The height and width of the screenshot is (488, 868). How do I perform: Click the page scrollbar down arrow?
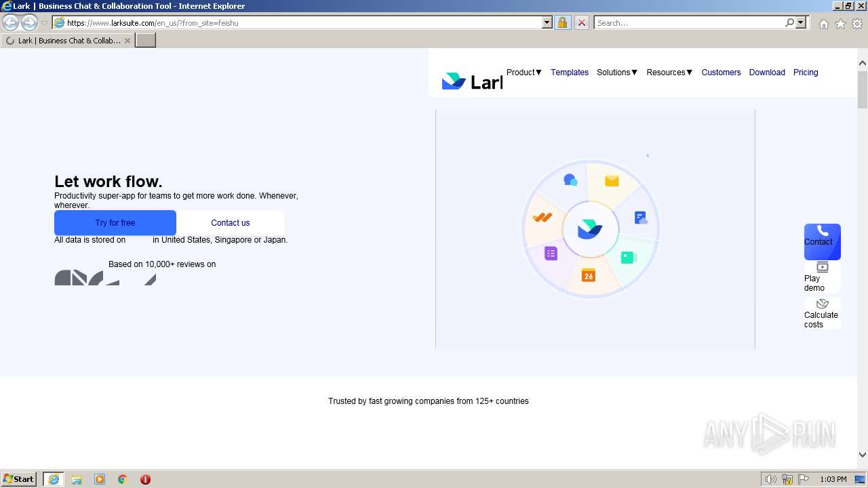click(x=863, y=455)
